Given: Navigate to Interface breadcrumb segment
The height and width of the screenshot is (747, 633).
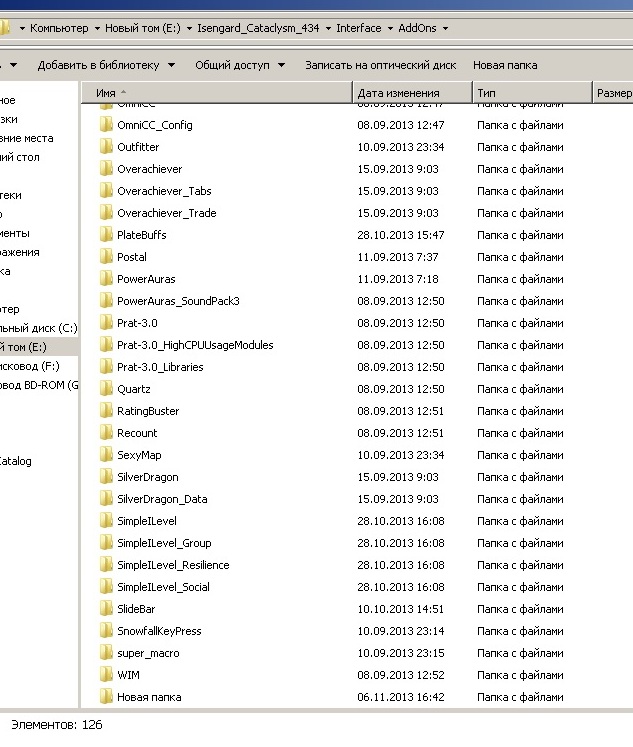Looking at the screenshot, I should pos(359,28).
